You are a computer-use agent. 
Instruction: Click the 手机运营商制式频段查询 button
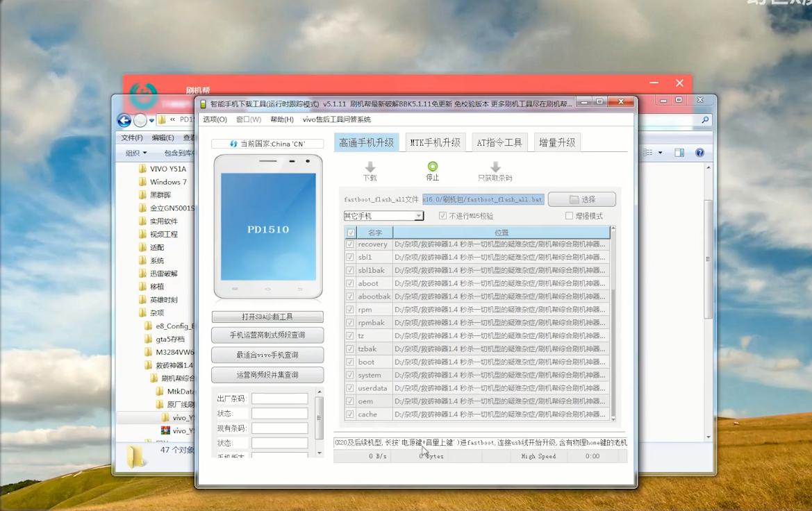[x=267, y=335]
